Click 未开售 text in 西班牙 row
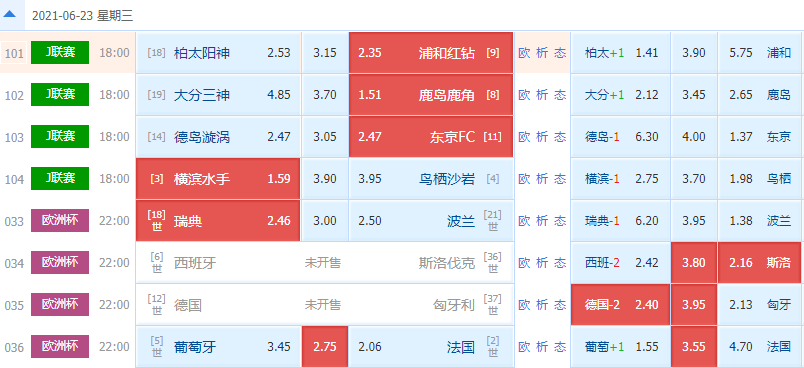This screenshot has height=368, width=804. tap(323, 263)
